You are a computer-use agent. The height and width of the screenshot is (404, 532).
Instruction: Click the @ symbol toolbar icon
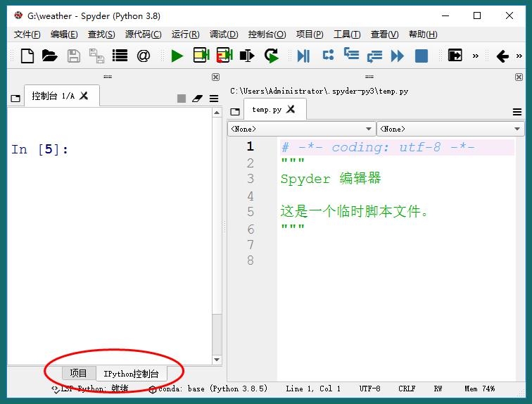coord(144,56)
